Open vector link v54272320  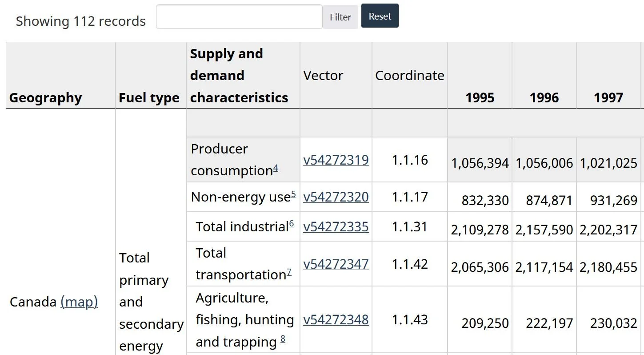[336, 197]
